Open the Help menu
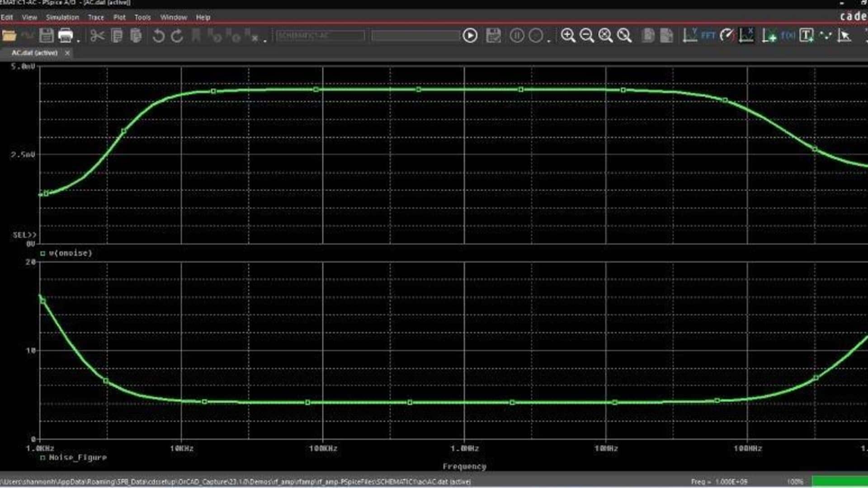This screenshot has height=488, width=868. click(x=203, y=17)
